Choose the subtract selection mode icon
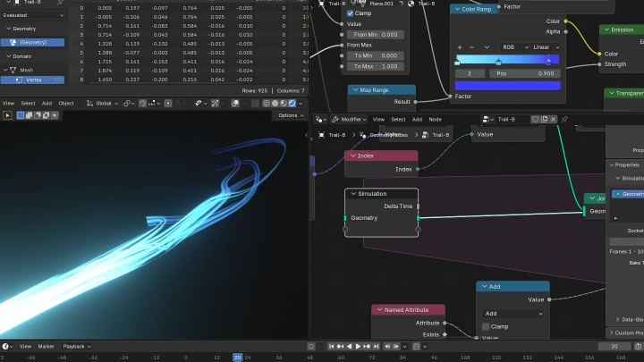 (x=38, y=115)
